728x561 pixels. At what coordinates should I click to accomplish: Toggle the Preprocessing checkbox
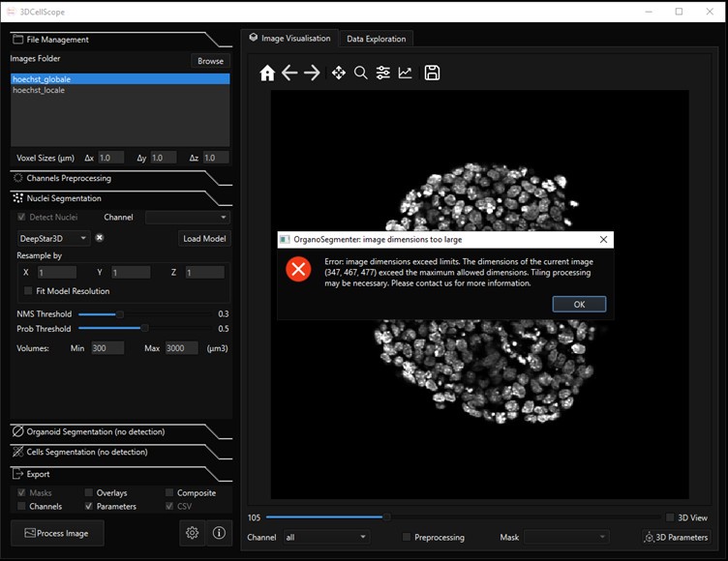pyautogui.click(x=407, y=537)
